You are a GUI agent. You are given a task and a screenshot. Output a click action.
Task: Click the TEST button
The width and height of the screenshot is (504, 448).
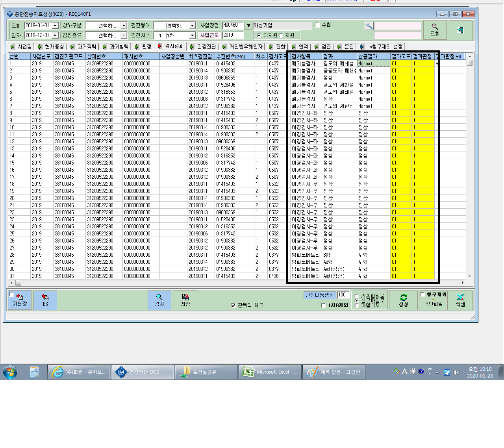(45, 300)
